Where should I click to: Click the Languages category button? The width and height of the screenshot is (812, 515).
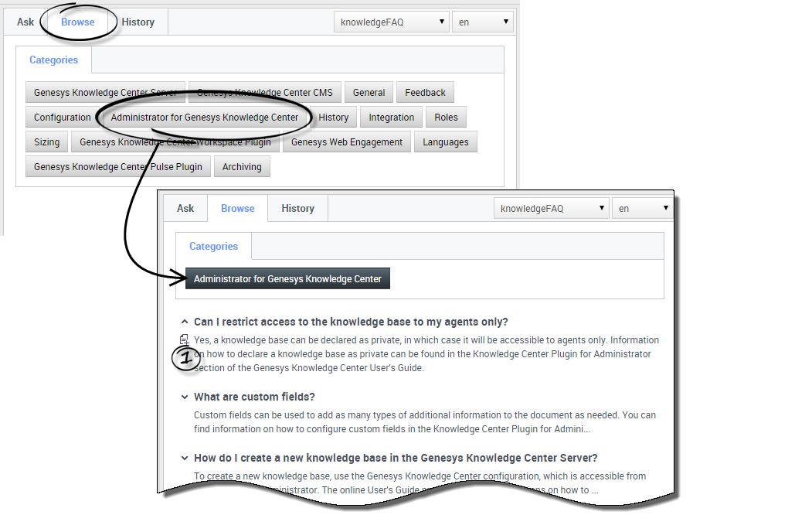[x=445, y=142]
